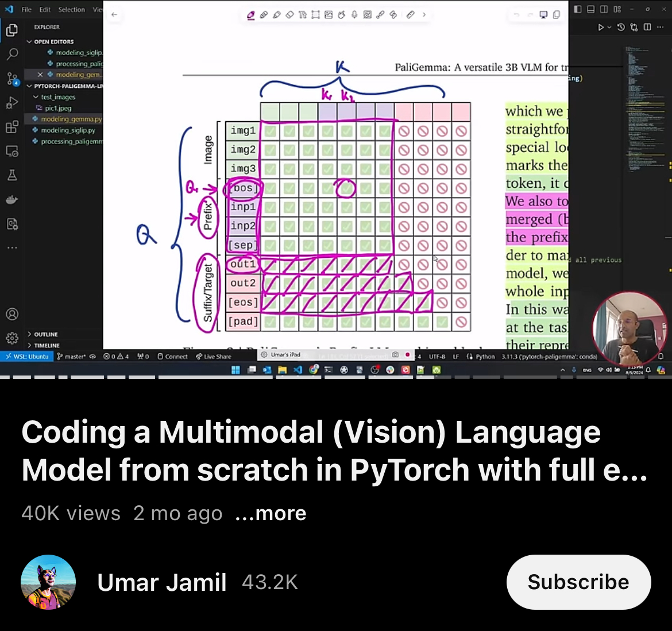This screenshot has height=631, width=672.
Task: Open Umar Jamil channel avatar
Action: tap(48, 582)
